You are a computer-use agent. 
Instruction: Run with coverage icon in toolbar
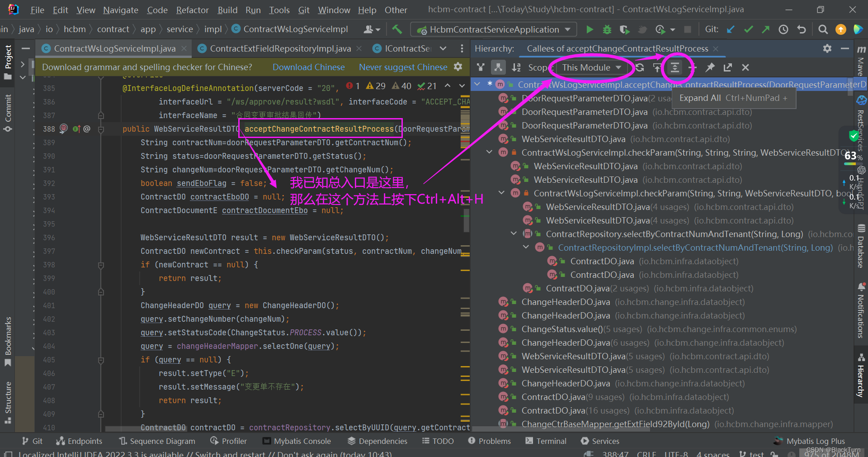pyautogui.click(x=624, y=29)
